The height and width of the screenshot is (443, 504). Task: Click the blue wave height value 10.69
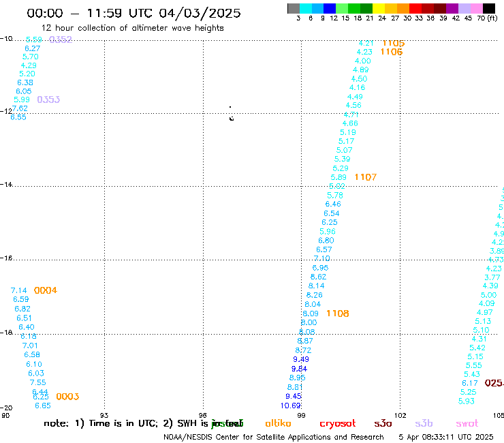tap(290, 406)
